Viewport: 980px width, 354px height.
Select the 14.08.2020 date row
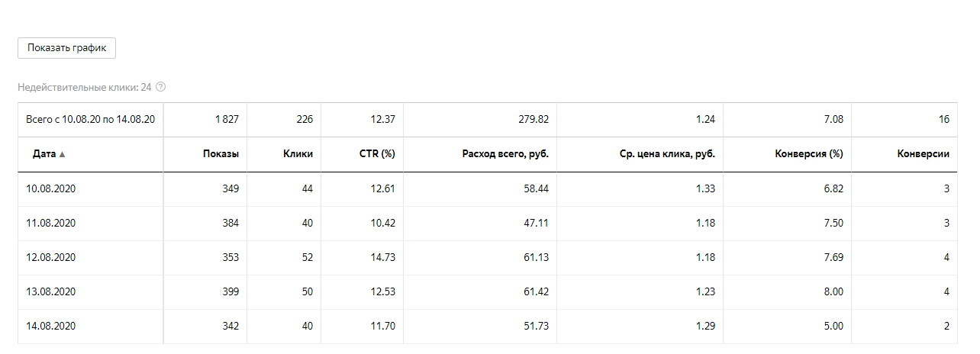[488, 327]
